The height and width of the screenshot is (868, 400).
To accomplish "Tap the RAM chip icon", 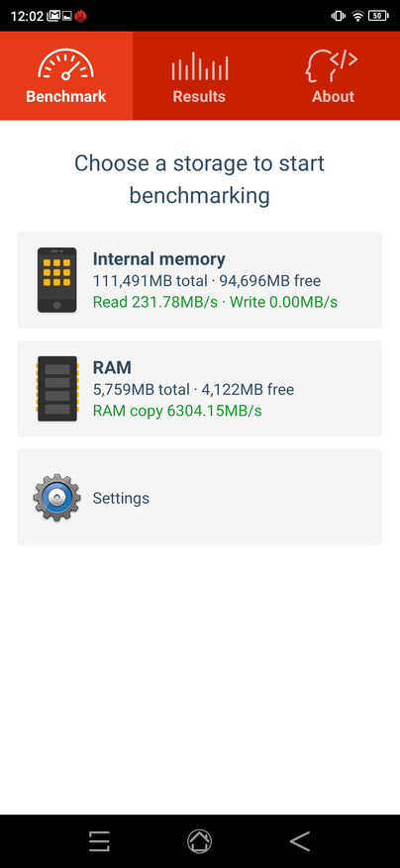I will 57,389.
